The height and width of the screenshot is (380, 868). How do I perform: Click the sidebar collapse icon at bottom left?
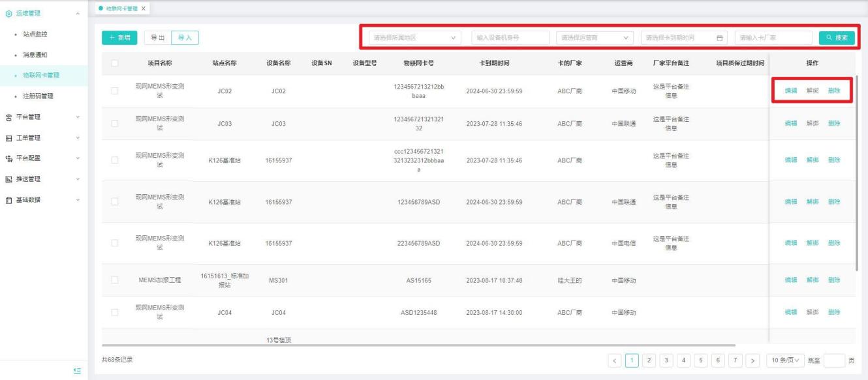point(77,371)
